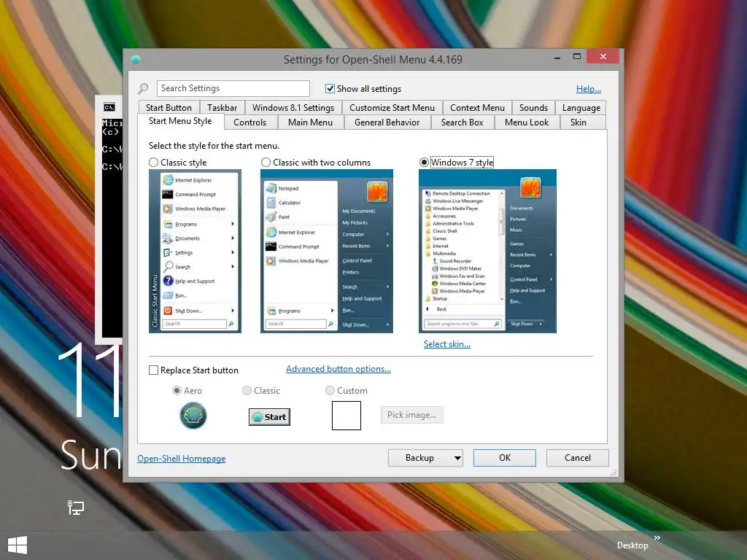Click the Cancel button

pos(578,458)
